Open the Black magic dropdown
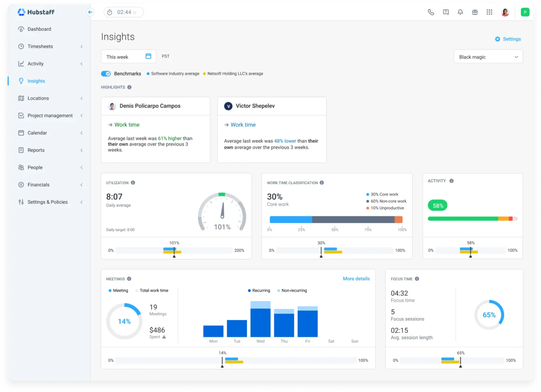Screen dimensions: 541x392 pos(488,57)
